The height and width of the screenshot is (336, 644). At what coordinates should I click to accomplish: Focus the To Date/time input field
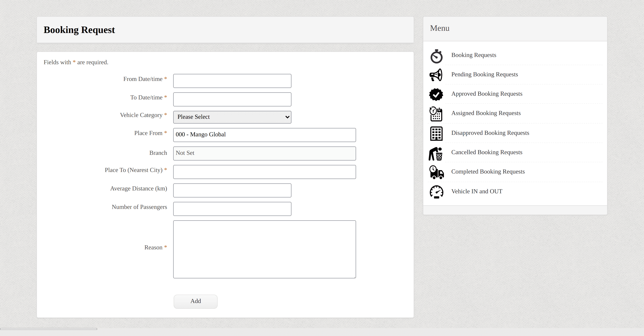coord(232,99)
